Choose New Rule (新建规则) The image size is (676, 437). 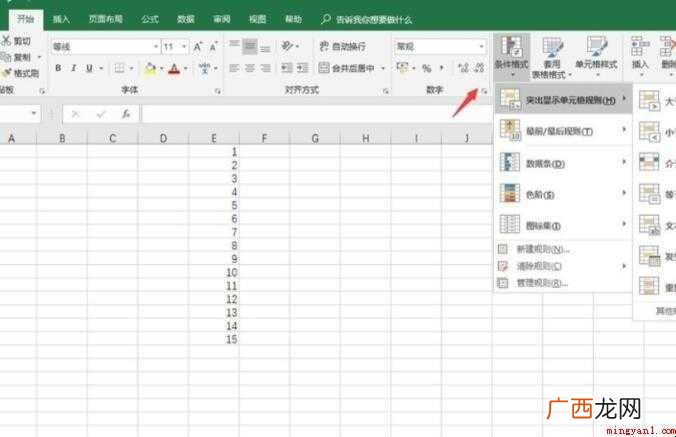coord(563,249)
